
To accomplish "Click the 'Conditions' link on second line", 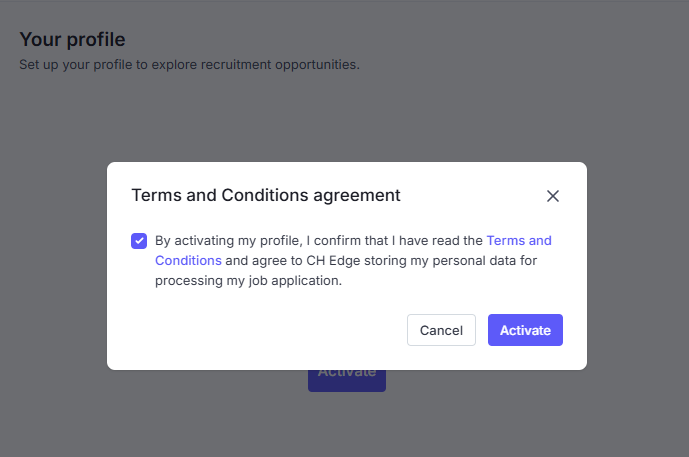I will click(188, 261).
